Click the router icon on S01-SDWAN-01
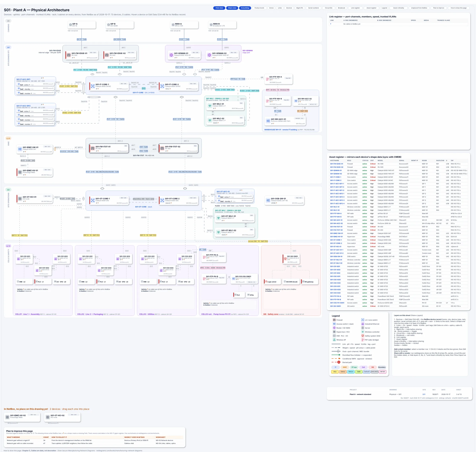Screen dimensions: 476x452 (x=171, y=55)
